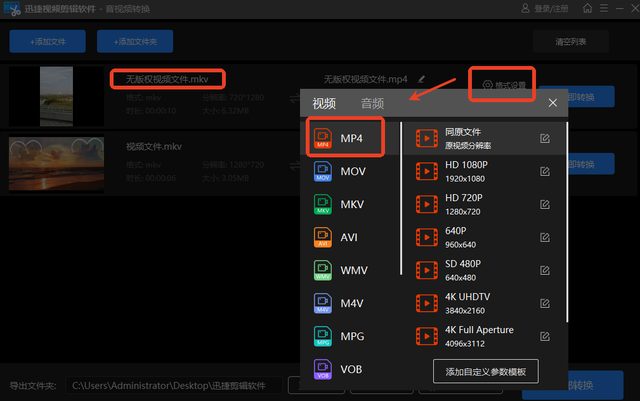
Task: Choose the MOV format icon
Action: [x=322, y=171]
